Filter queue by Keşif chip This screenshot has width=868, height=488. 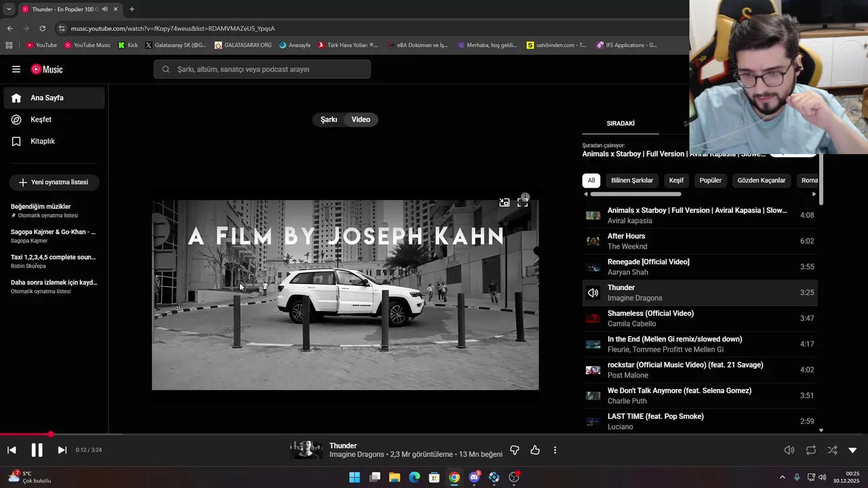pos(676,180)
